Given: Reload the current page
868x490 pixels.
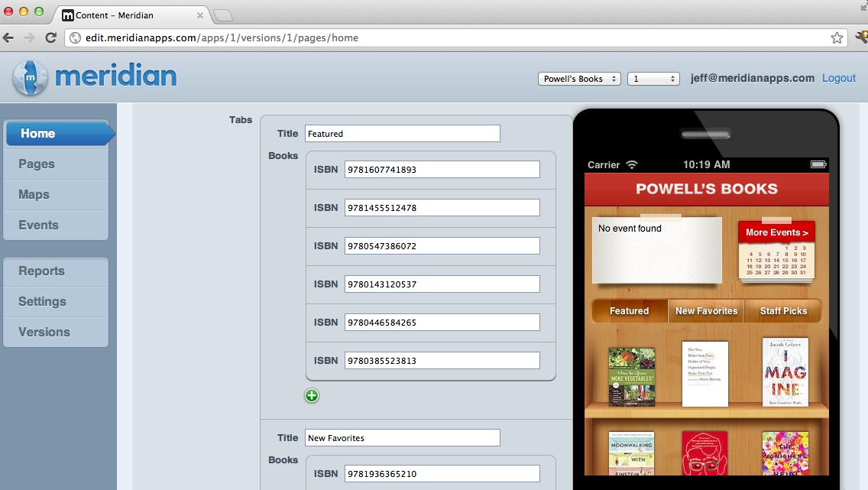Looking at the screenshot, I should [x=50, y=36].
